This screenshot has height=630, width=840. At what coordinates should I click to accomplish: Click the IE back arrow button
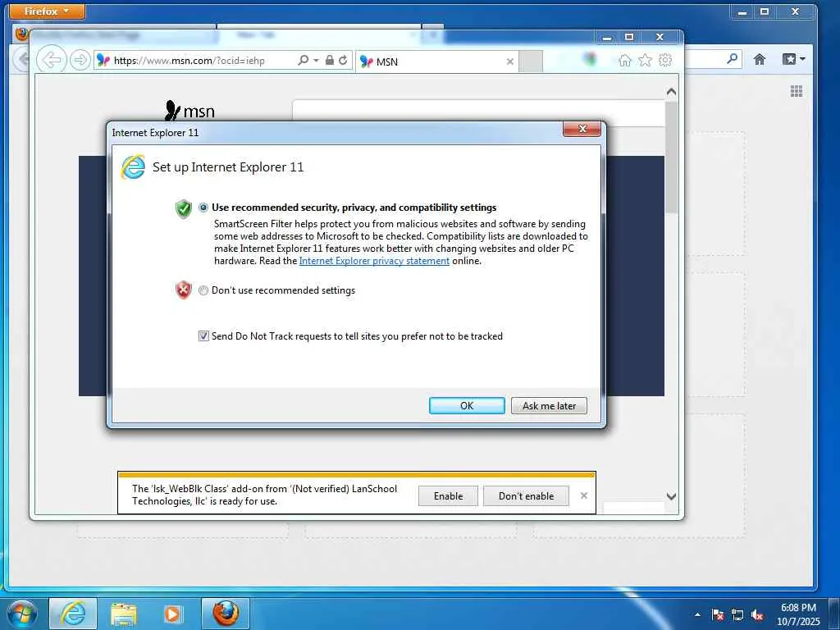pos(52,60)
